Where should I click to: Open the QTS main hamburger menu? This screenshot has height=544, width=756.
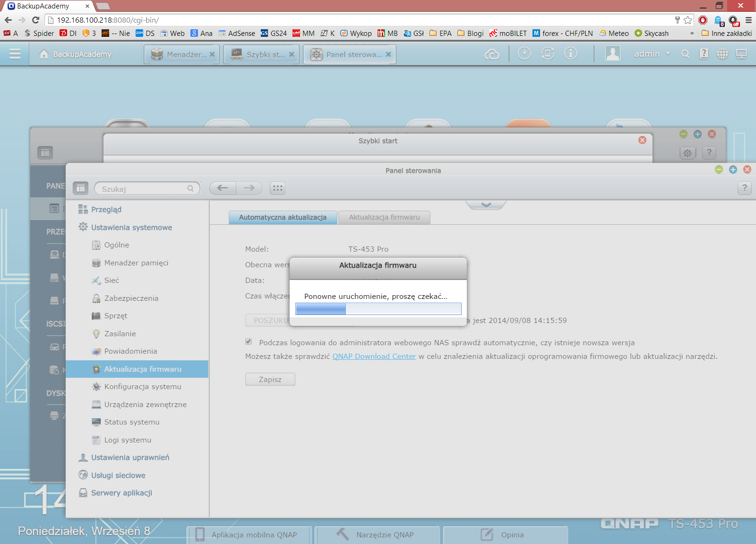coord(15,54)
